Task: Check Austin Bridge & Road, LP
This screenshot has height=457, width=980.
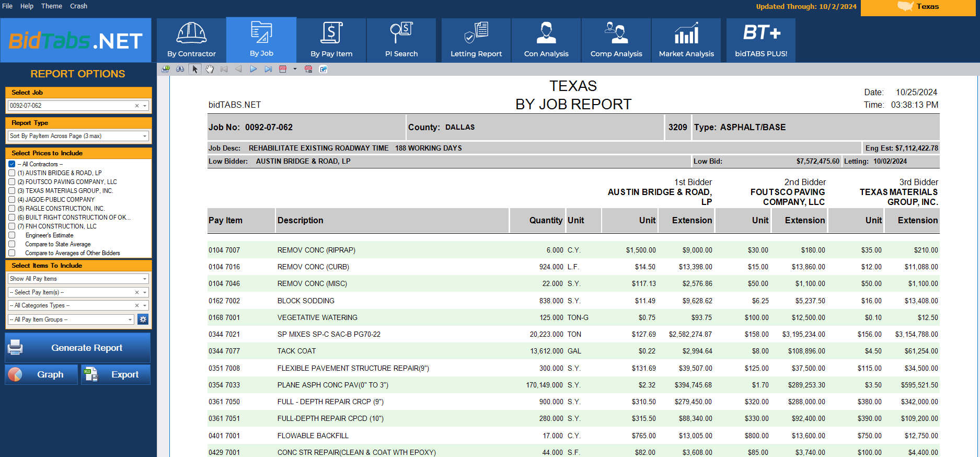Action: point(11,173)
